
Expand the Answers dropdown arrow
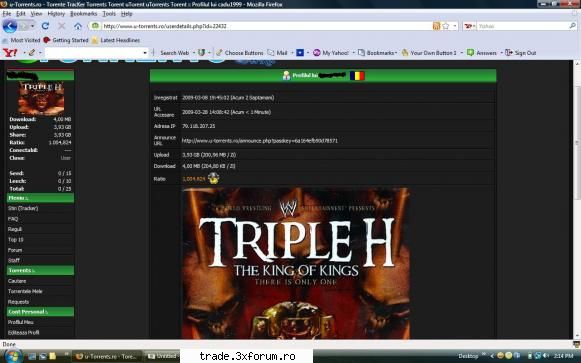tap(501, 53)
